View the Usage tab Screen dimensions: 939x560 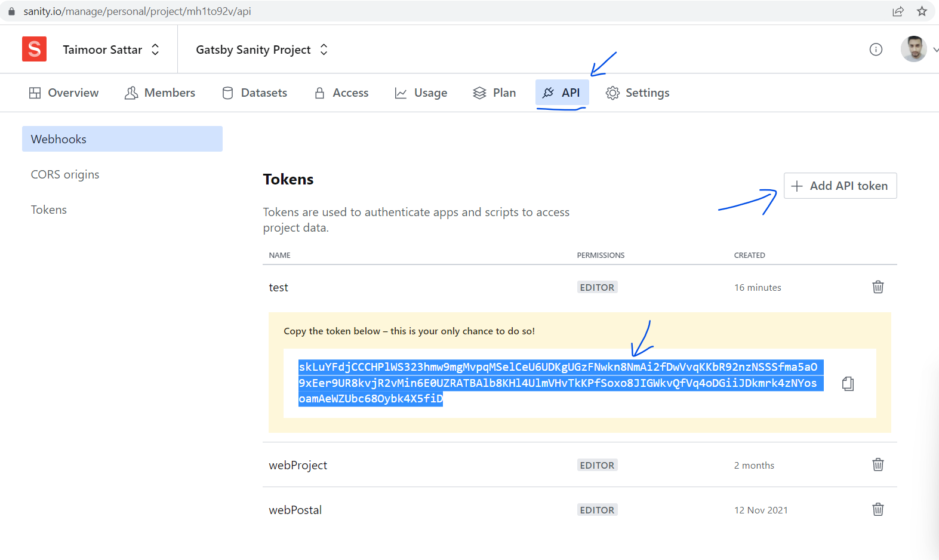[x=421, y=93]
